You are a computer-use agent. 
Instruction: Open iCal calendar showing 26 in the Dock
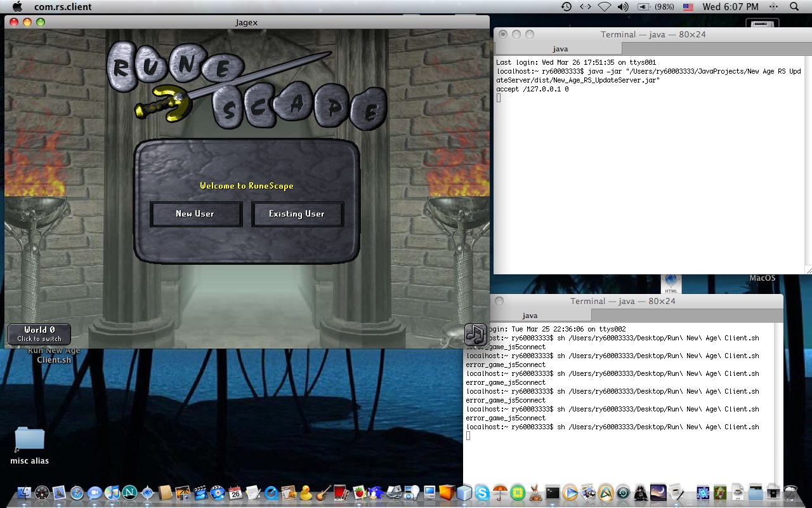pyautogui.click(x=235, y=492)
